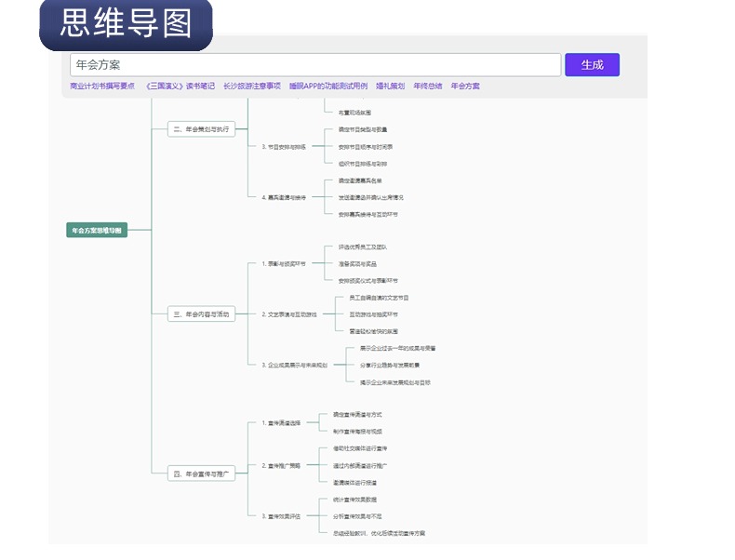Select the 婚礼策划 example link
The image size is (735, 560).
point(390,87)
